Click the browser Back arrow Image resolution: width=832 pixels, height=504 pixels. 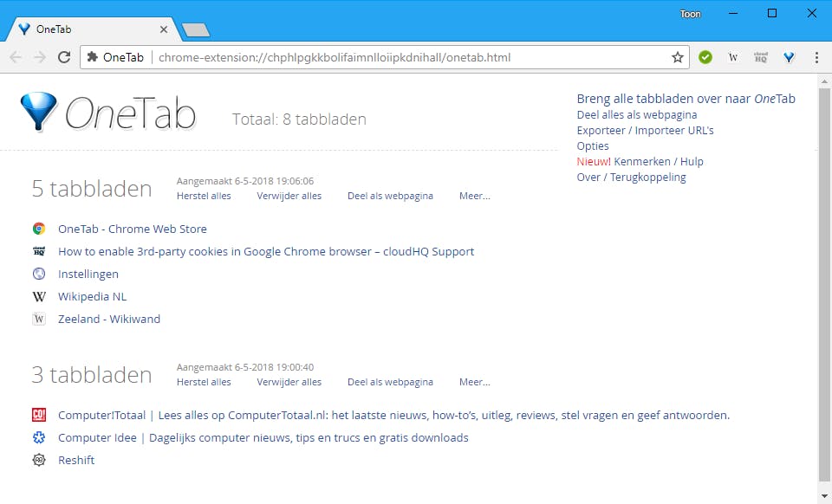click(x=16, y=57)
